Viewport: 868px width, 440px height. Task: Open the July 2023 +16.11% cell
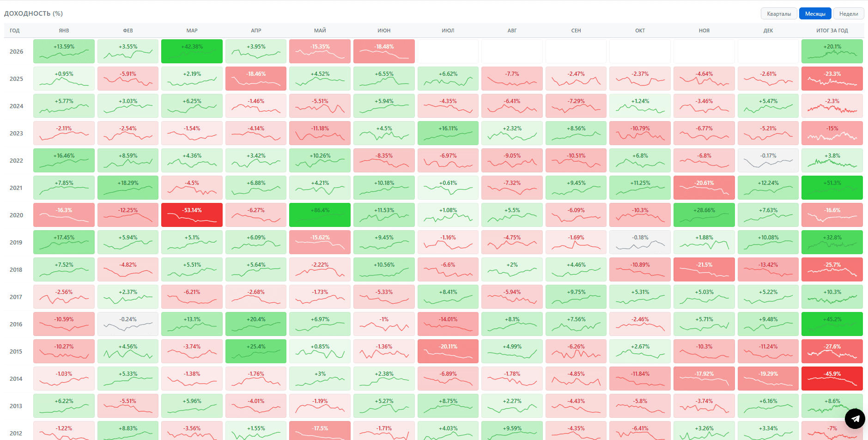(x=448, y=133)
